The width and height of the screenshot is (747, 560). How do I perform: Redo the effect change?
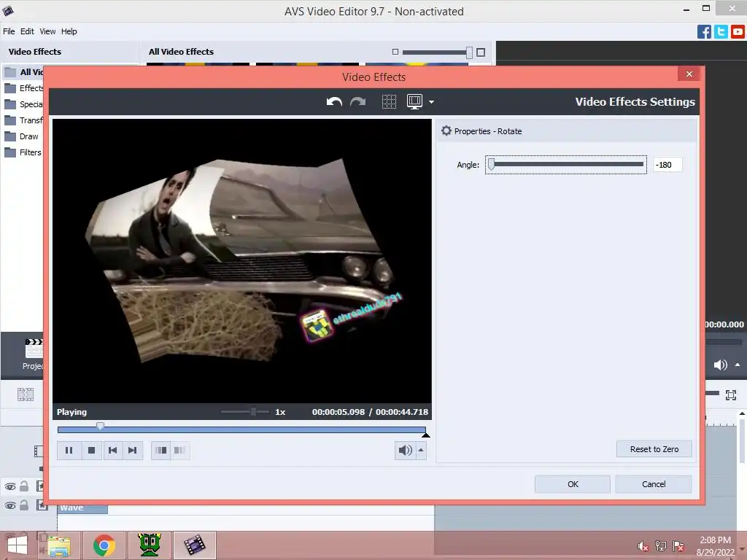coord(357,102)
